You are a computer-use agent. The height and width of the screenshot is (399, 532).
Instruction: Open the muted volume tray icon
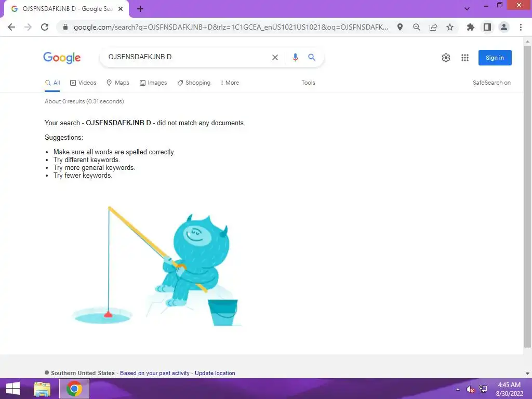(470, 389)
